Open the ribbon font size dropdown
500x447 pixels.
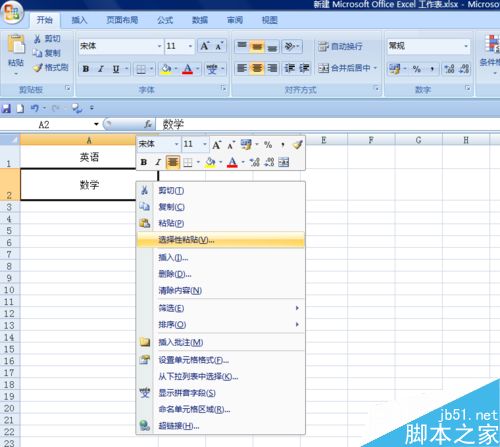(x=190, y=46)
